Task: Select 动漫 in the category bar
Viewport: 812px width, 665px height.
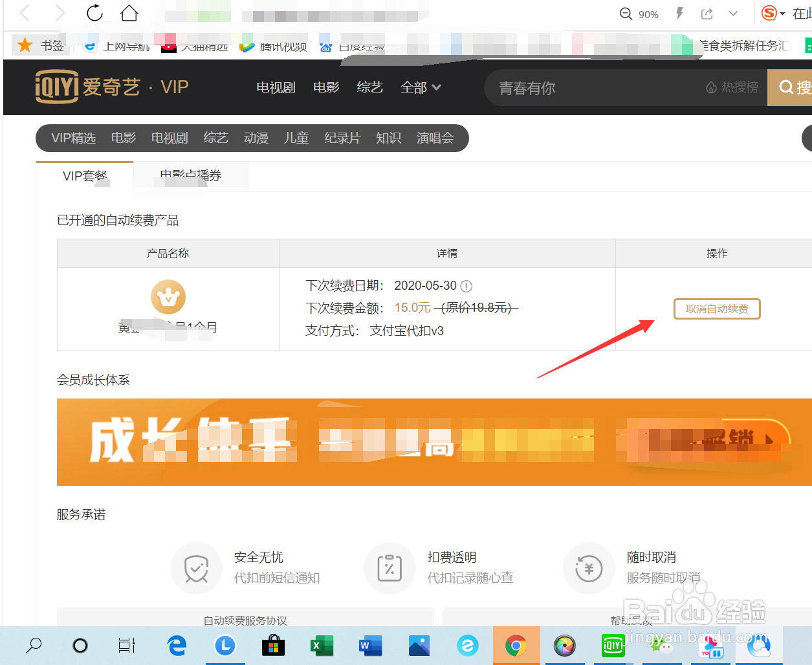Action: click(256, 138)
